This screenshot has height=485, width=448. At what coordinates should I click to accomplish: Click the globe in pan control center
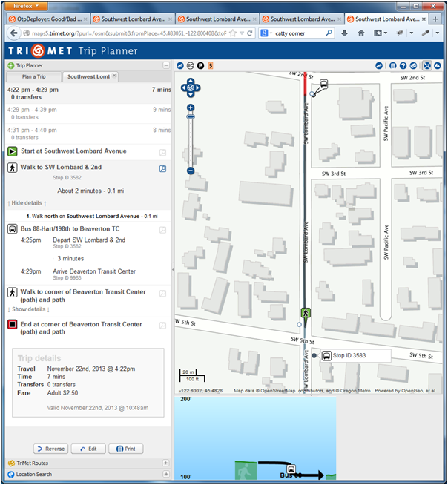pyautogui.click(x=191, y=88)
